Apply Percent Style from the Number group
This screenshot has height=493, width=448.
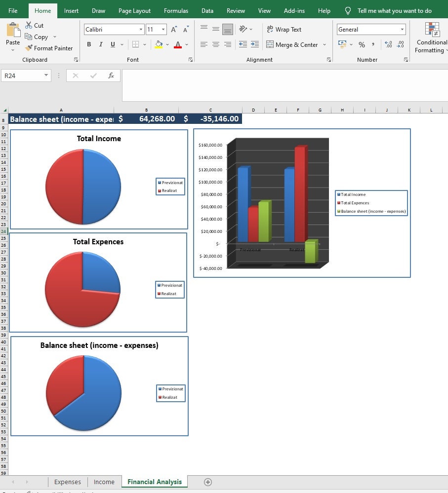362,44
